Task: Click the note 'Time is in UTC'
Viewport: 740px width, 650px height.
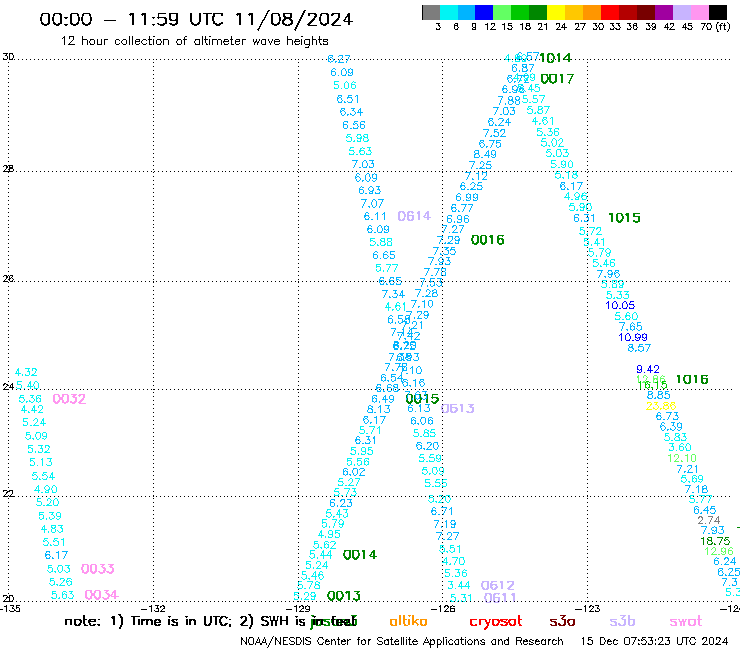Action: [x=181, y=621]
